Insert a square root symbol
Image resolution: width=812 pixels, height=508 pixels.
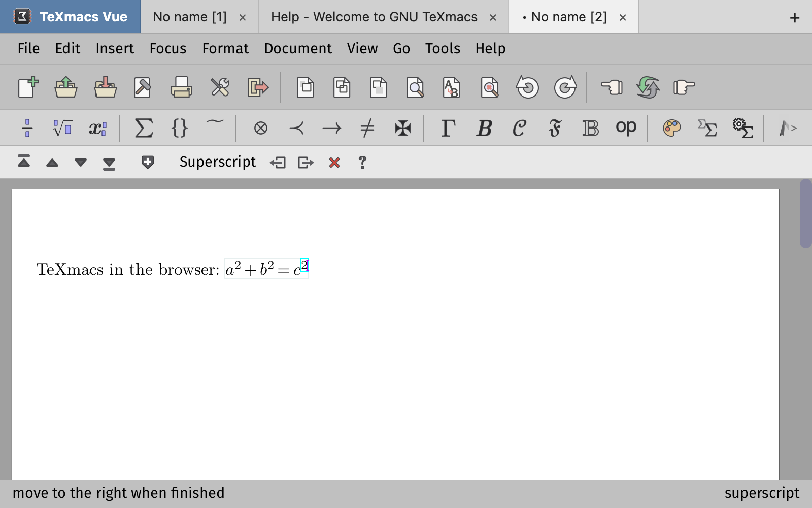[x=63, y=128]
